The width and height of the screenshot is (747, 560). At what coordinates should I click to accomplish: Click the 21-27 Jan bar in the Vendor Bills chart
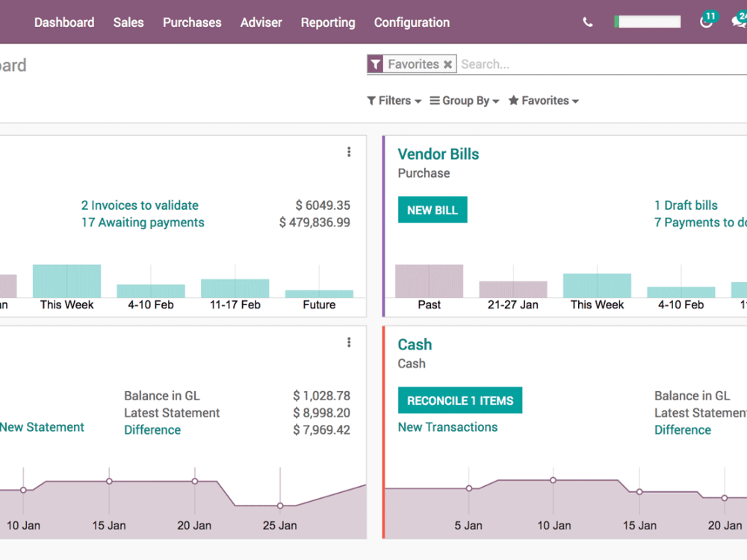click(x=513, y=290)
